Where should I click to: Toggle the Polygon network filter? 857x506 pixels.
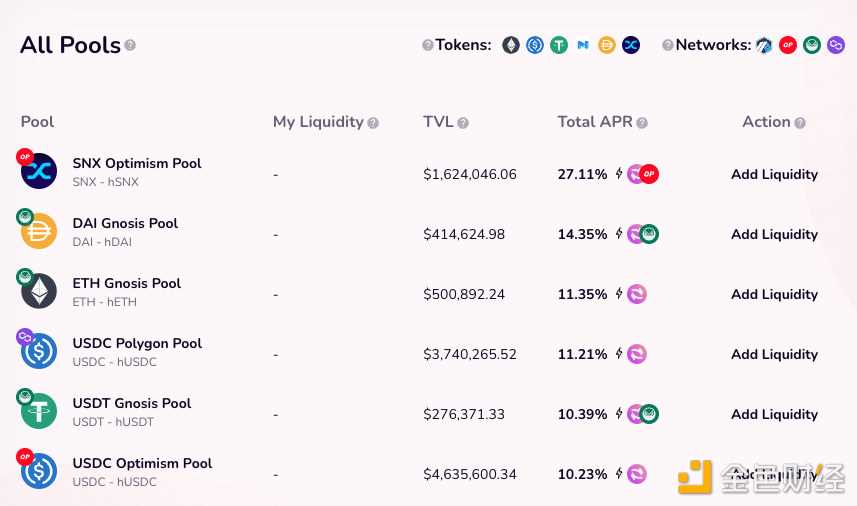coord(836,45)
